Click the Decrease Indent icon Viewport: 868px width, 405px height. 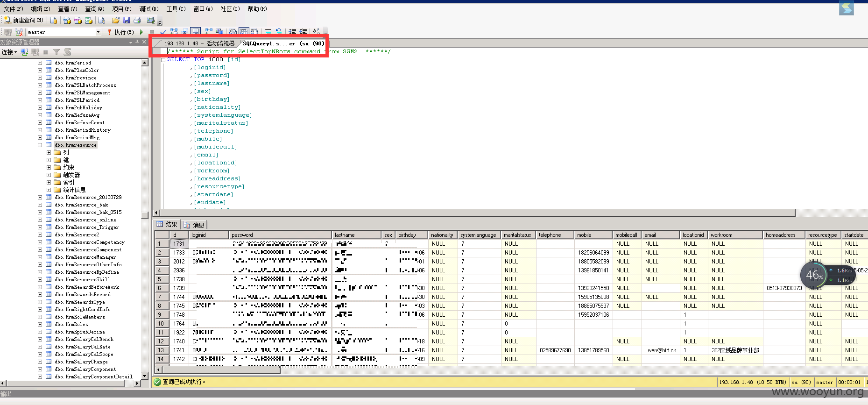293,32
